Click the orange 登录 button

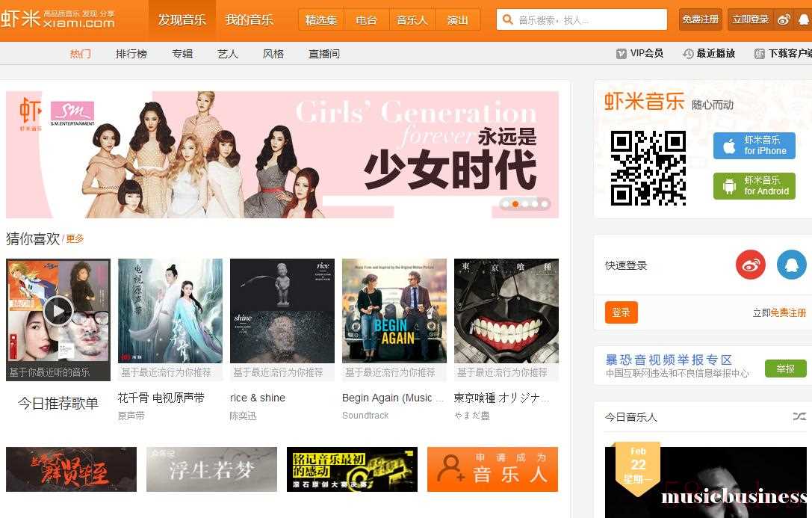[621, 312]
